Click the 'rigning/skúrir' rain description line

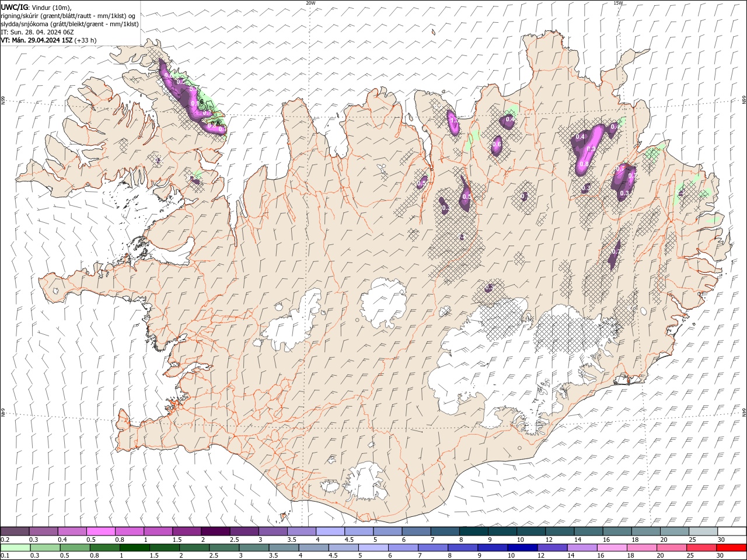click(68, 15)
